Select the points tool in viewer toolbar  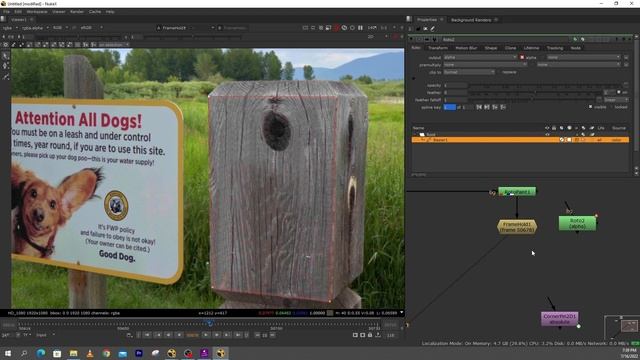coord(5,66)
